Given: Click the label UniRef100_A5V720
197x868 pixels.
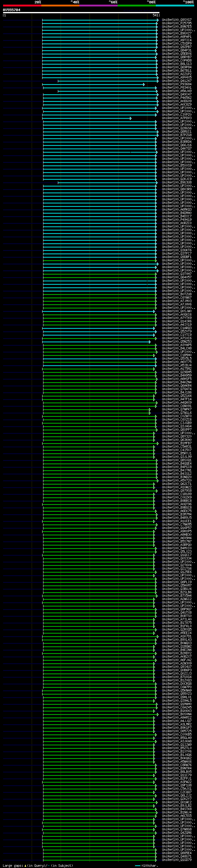Looking at the screenshot, I should pyautogui.click(x=177, y=481).
